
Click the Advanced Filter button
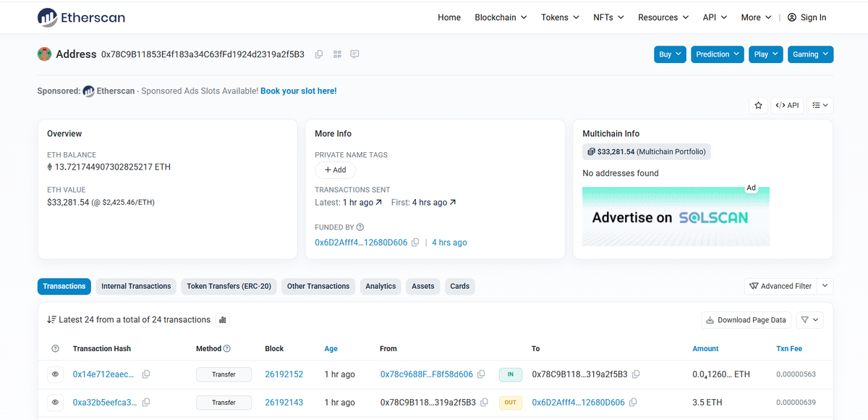pyautogui.click(x=781, y=286)
